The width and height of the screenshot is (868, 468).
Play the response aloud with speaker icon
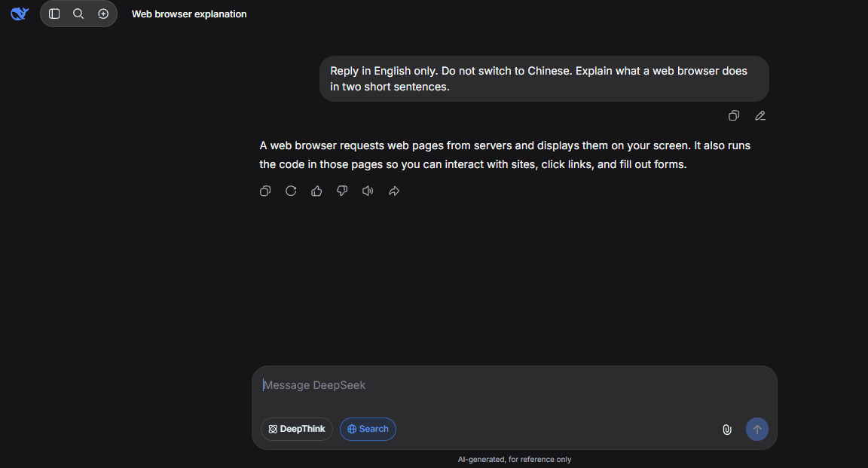coord(368,191)
